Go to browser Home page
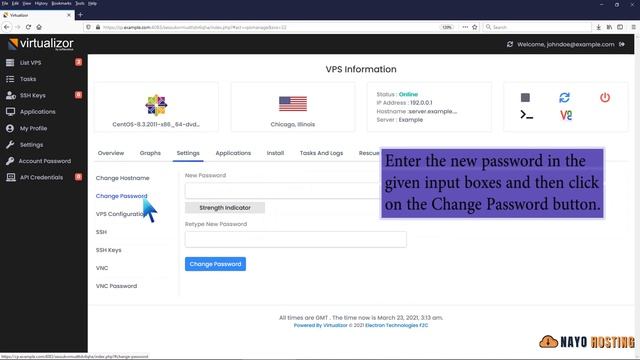This screenshot has height=360, width=640. 39,27
